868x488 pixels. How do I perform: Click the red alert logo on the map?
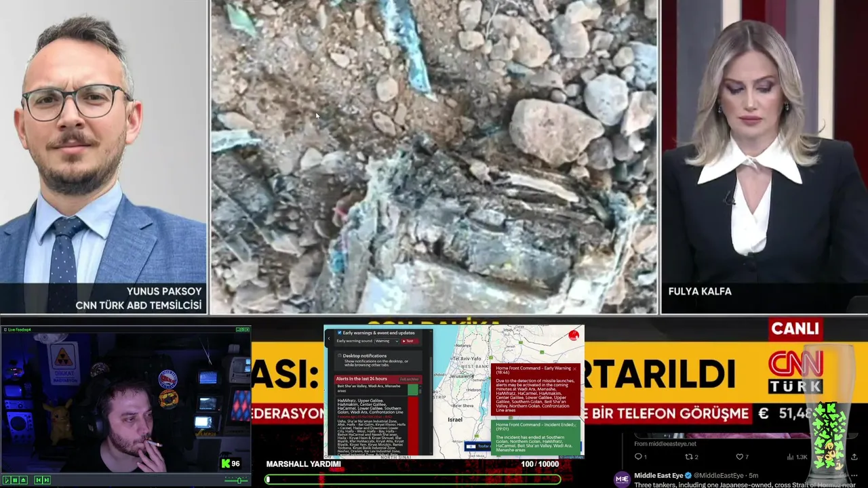pos(574,335)
